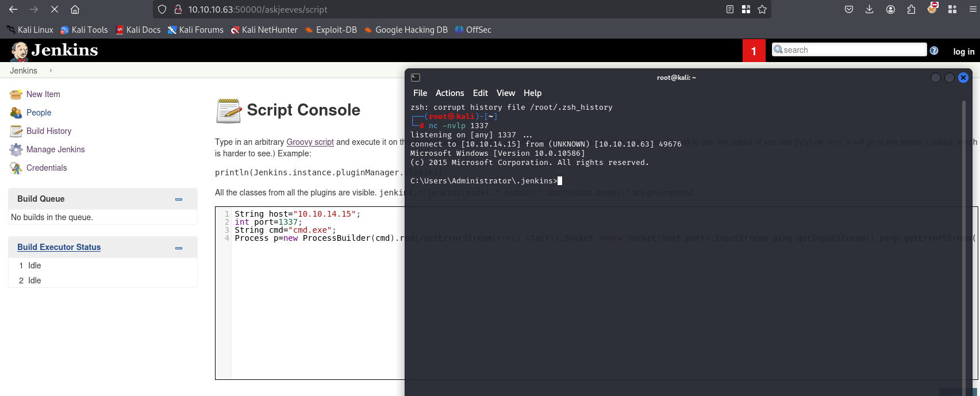Open the browser home page icon

[75, 9]
